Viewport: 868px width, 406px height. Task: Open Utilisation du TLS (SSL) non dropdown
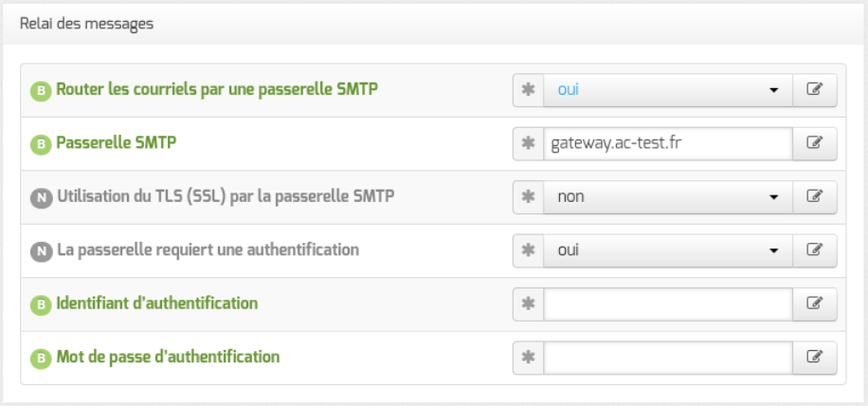(668, 196)
